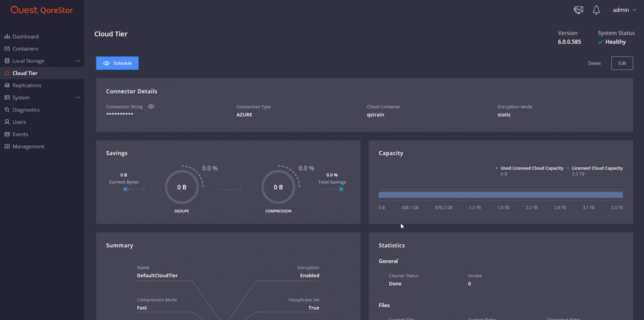Click the Used Licensed Cloud Capacity legend
This screenshot has width=644, height=320.
pyautogui.click(x=529, y=168)
